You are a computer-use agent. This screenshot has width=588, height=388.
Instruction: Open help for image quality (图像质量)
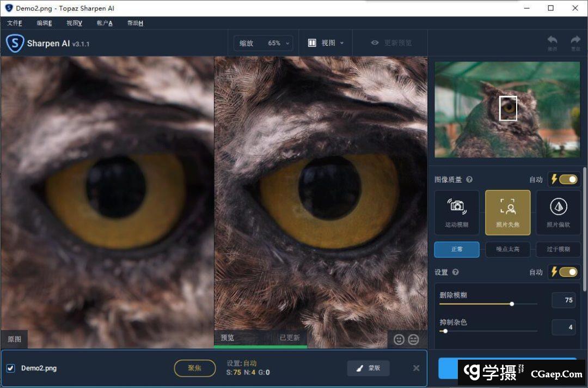469,179
